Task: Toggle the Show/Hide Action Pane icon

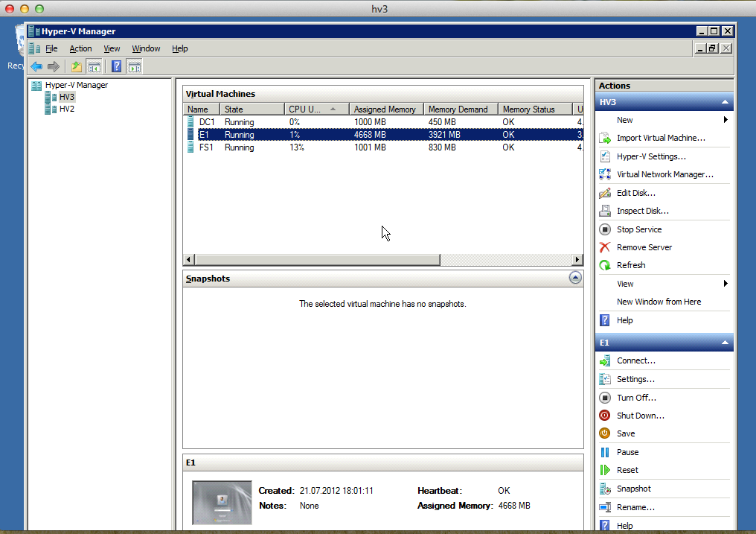Action: (x=135, y=66)
